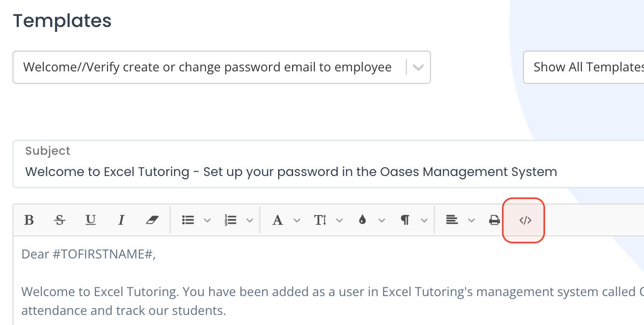Print the template with the printer icon

(x=494, y=220)
